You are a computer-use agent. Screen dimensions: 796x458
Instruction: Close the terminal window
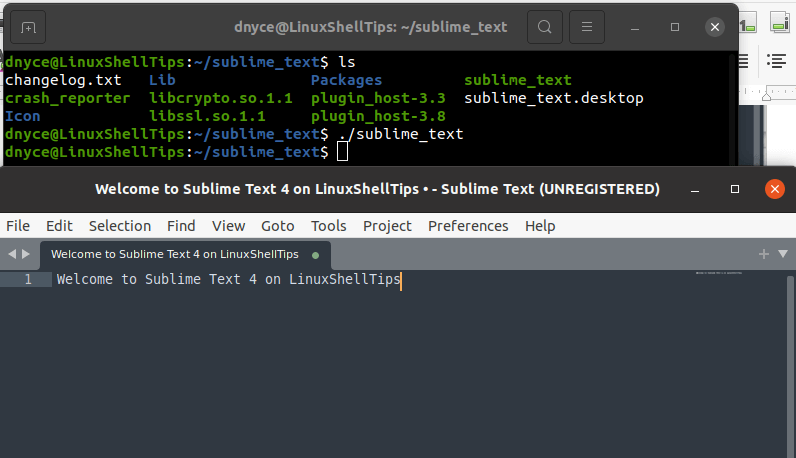click(x=715, y=27)
